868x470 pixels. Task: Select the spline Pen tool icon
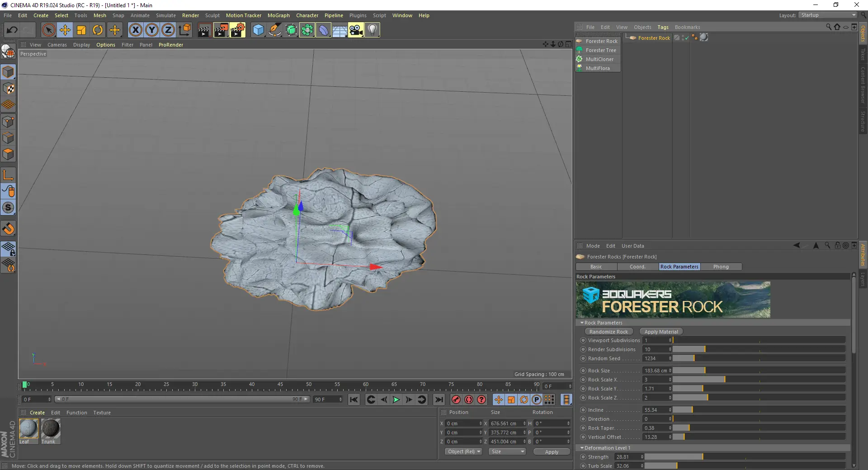coord(274,30)
